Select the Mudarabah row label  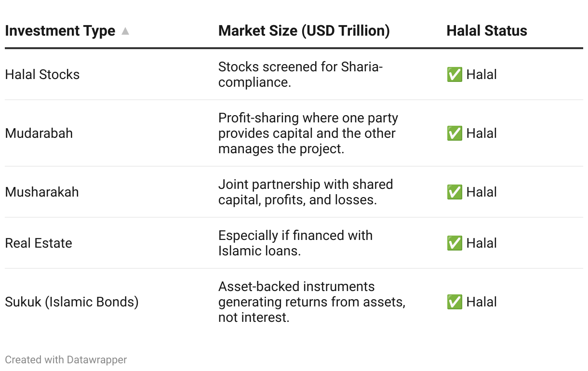tap(39, 133)
